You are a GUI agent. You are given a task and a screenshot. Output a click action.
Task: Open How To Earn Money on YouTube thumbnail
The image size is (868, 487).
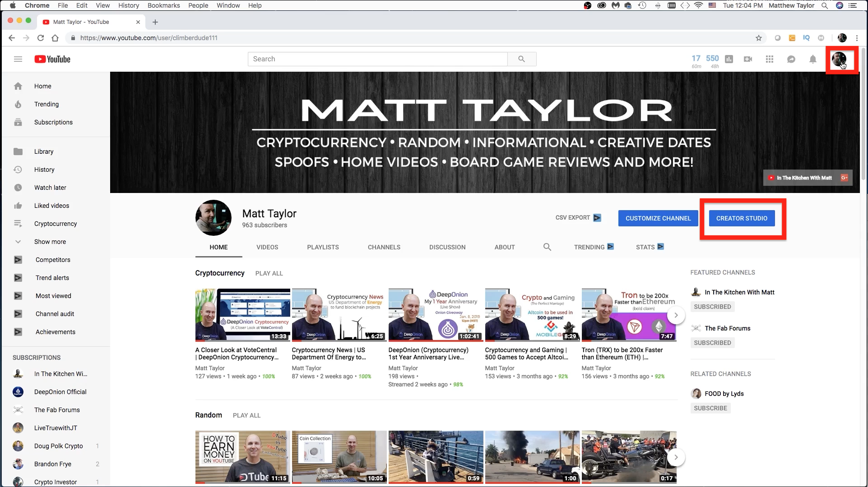click(x=243, y=457)
